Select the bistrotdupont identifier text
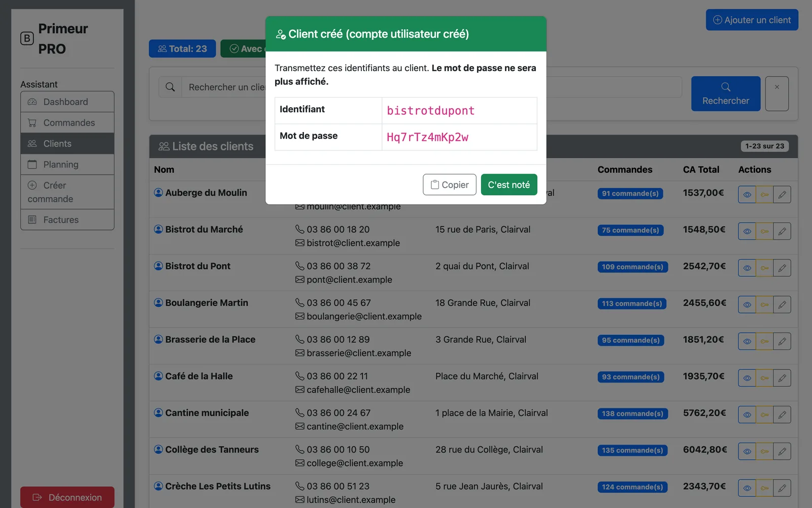This screenshot has height=508, width=812. coord(430,111)
